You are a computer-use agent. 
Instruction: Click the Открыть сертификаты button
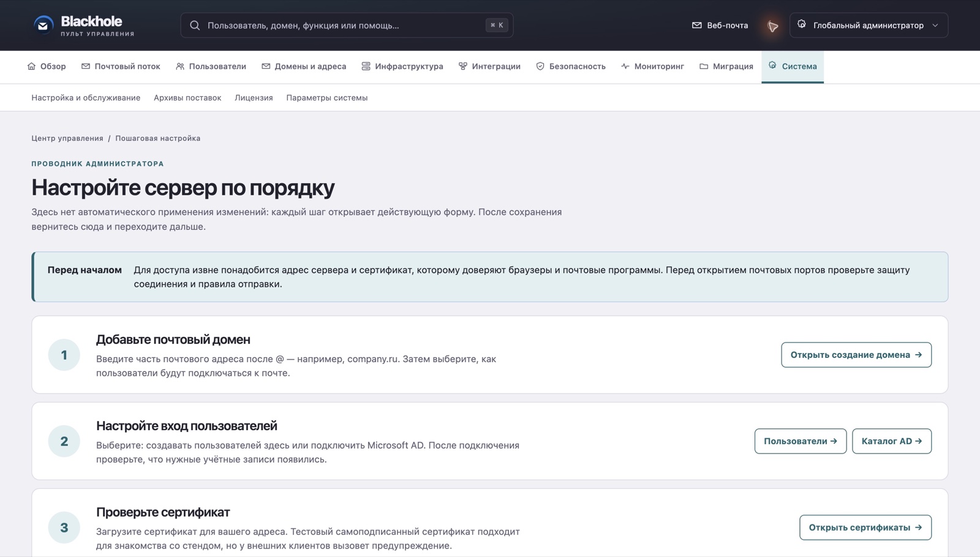tap(865, 528)
